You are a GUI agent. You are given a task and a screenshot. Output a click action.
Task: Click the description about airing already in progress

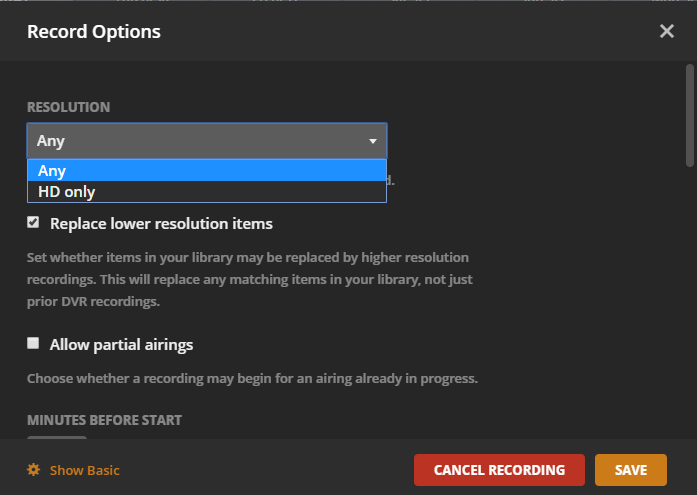coord(252,379)
